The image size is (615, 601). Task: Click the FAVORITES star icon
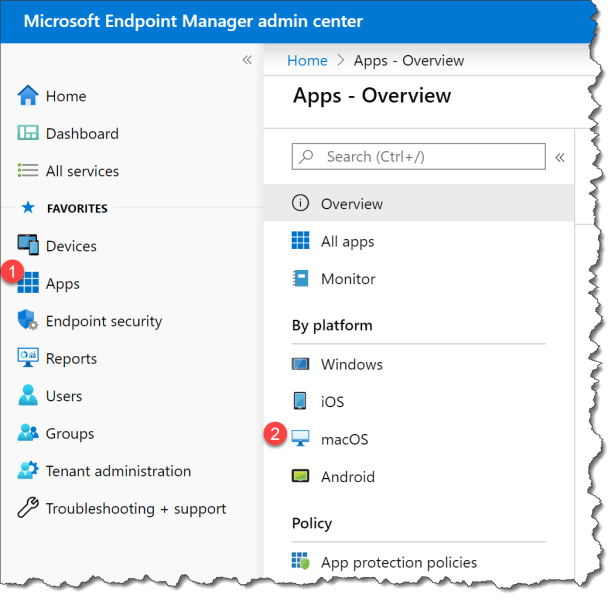(x=28, y=208)
